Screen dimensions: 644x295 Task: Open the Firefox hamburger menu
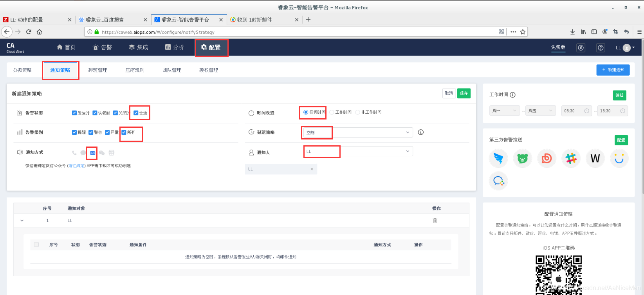[x=639, y=32]
